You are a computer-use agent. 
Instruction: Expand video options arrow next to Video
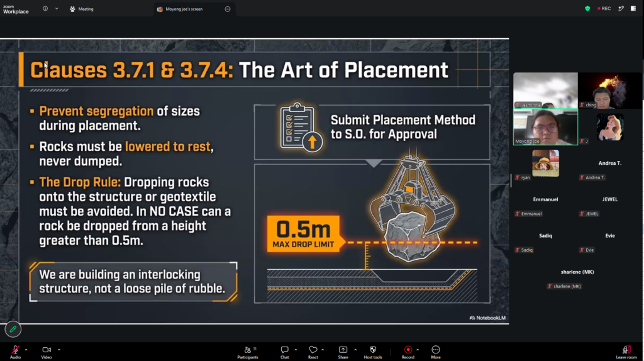58,350
